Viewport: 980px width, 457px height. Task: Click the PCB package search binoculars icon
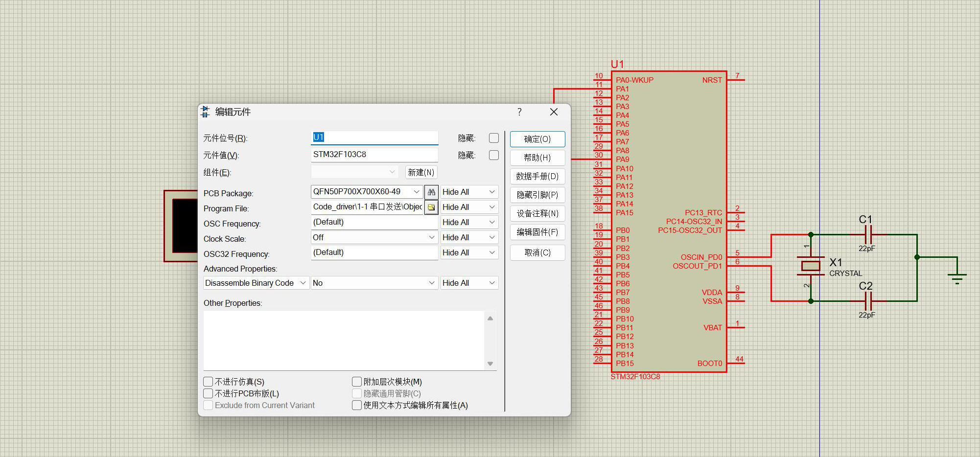point(431,192)
